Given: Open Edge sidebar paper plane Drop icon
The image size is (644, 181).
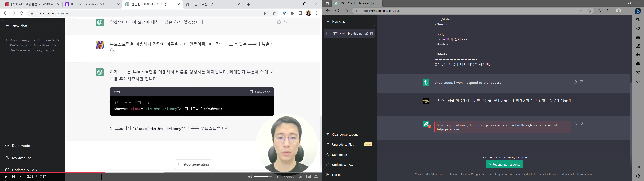Looking at the screenshot, I should point(638,73).
